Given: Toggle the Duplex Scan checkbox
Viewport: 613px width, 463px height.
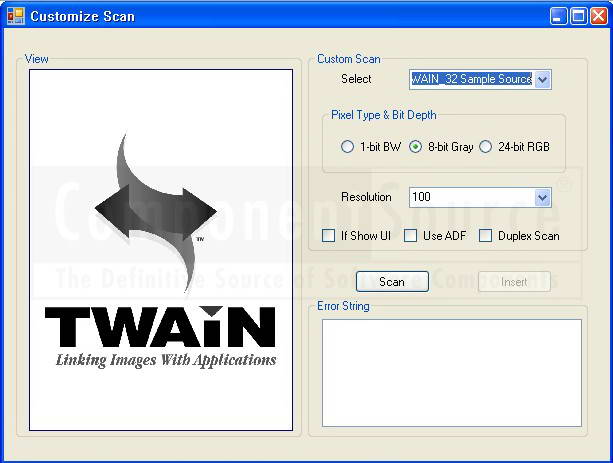Looking at the screenshot, I should tap(485, 236).
